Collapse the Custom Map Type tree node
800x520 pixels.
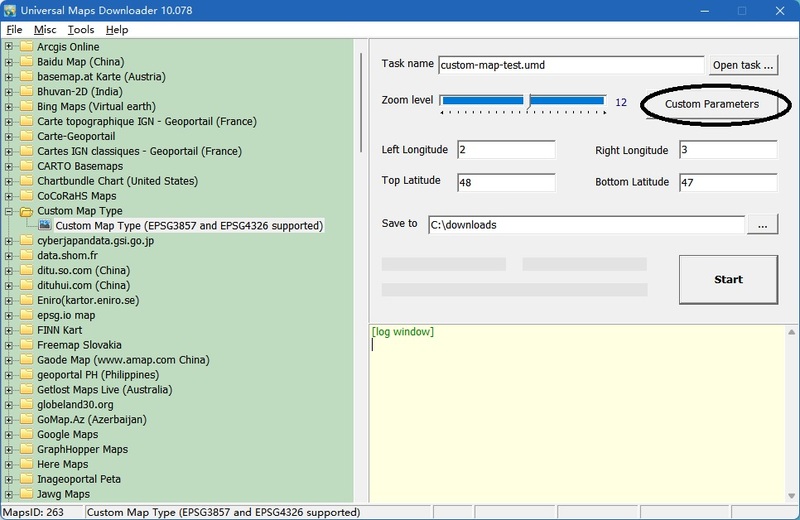point(9,212)
